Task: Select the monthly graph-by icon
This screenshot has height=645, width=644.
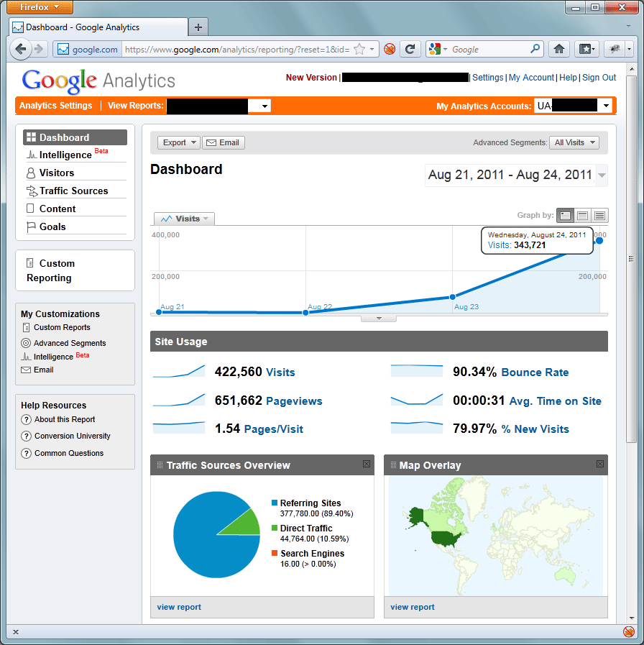Action: coord(599,215)
